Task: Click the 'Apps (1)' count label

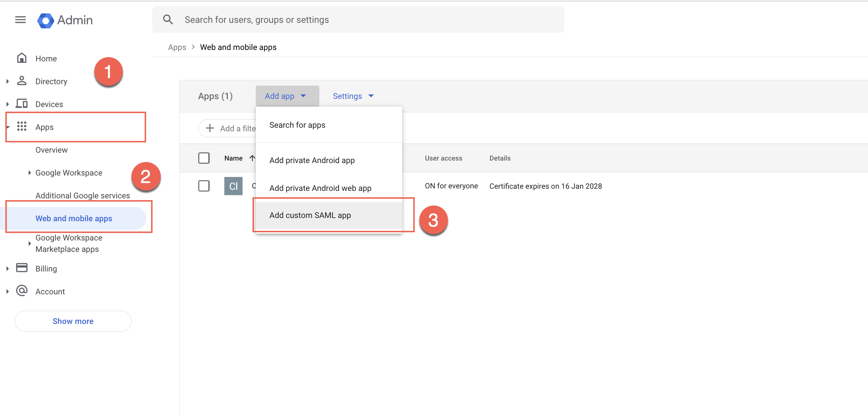Action: [x=215, y=96]
